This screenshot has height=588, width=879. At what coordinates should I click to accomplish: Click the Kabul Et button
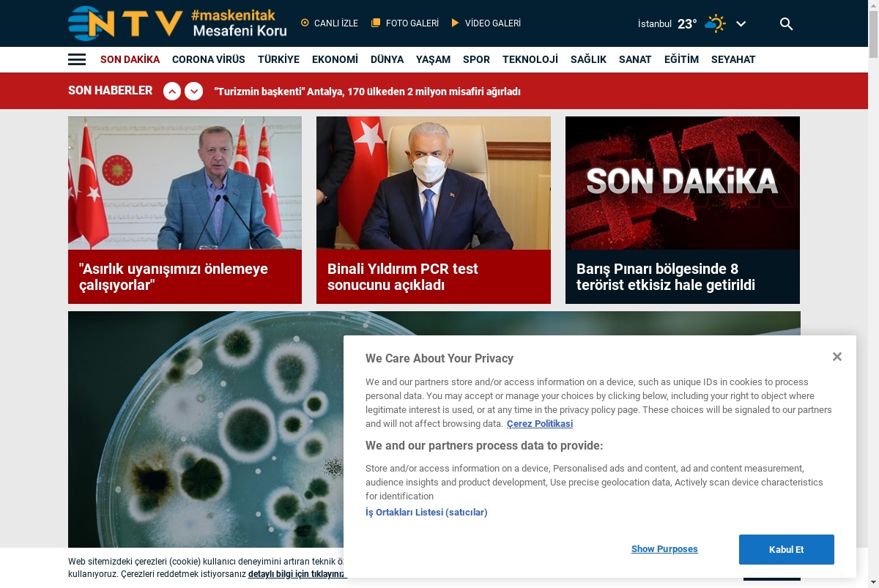click(x=787, y=549)
